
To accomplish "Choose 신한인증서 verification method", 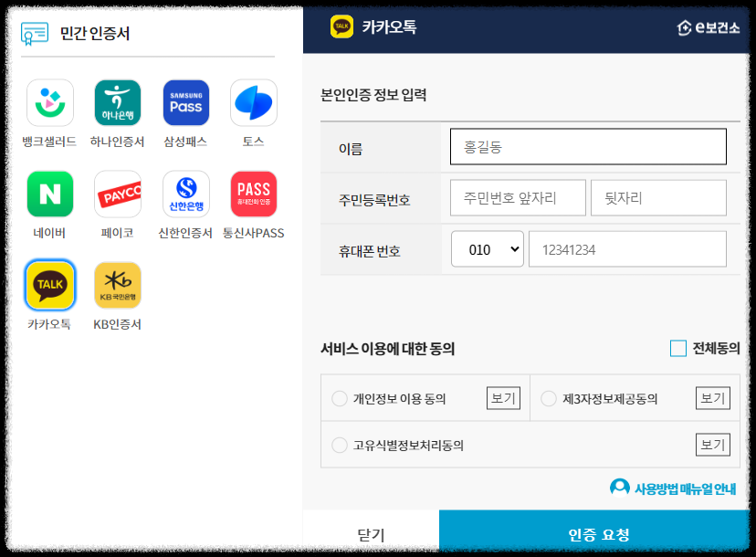I will [185, 194].
